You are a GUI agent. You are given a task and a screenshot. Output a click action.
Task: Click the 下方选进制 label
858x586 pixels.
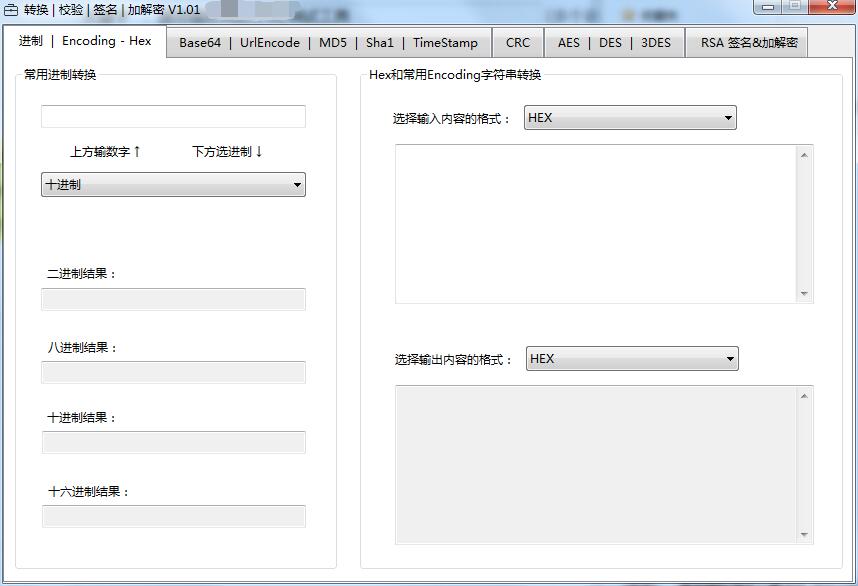point(227,152)
